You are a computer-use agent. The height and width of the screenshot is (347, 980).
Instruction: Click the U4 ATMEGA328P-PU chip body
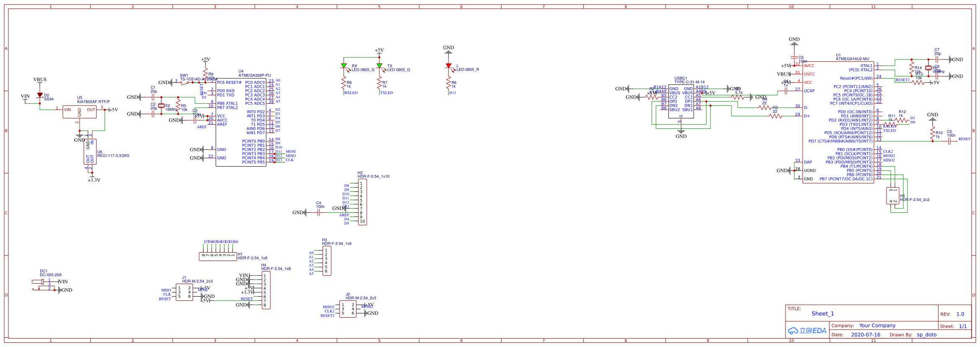pyautogui.click(x=241, y=122)
